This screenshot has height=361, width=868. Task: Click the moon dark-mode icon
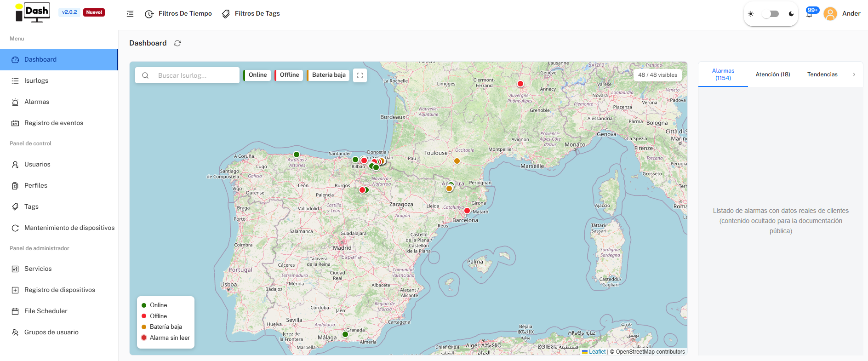791,14
